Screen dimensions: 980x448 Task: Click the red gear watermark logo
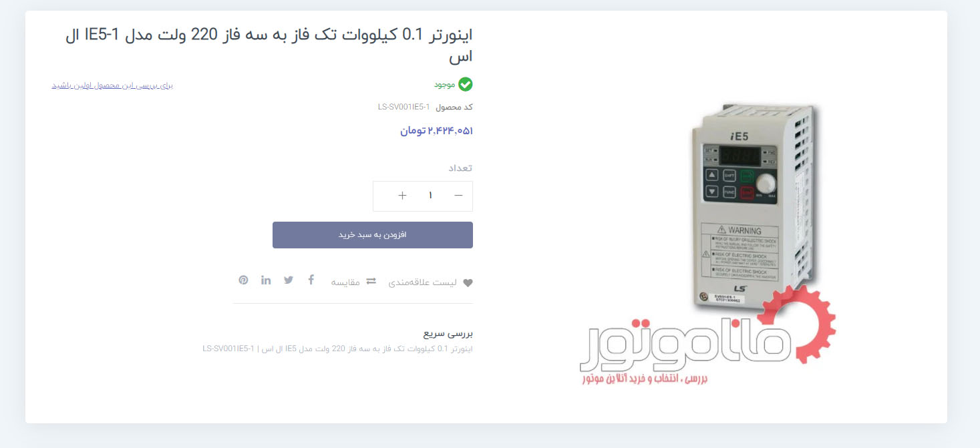[798, 324]
